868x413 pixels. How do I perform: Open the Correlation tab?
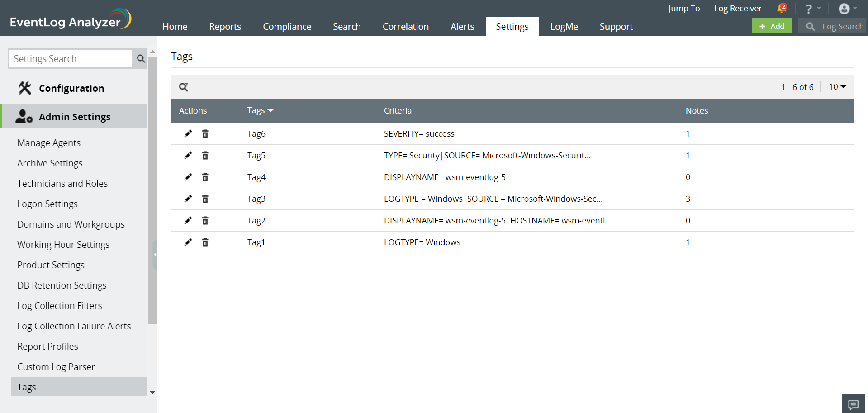click(x=406, y=27)
